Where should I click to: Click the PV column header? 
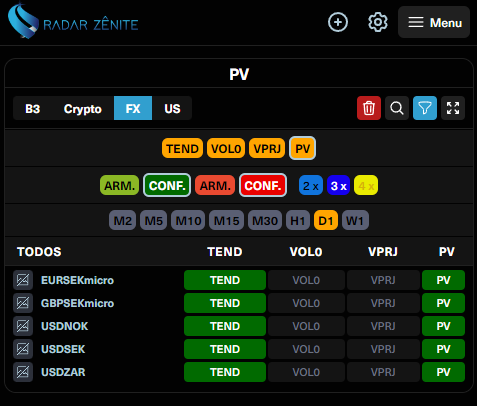(x=446, y=252)
